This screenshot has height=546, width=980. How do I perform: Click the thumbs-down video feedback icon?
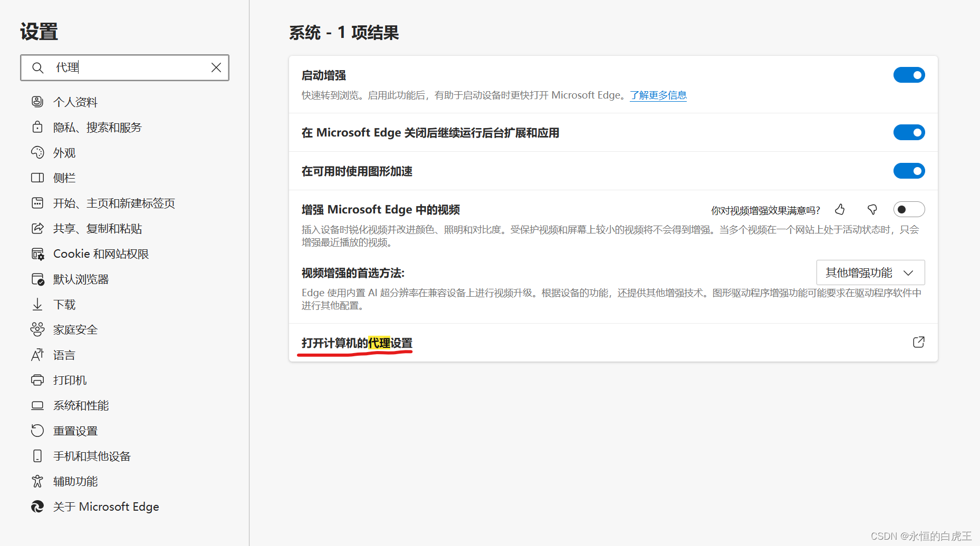pos(872,210)
